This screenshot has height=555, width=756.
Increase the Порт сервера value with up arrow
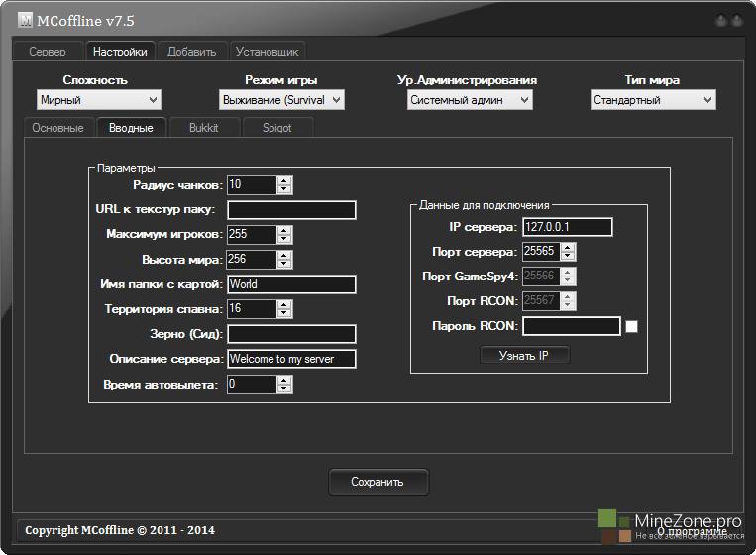(x=569, y=248)
